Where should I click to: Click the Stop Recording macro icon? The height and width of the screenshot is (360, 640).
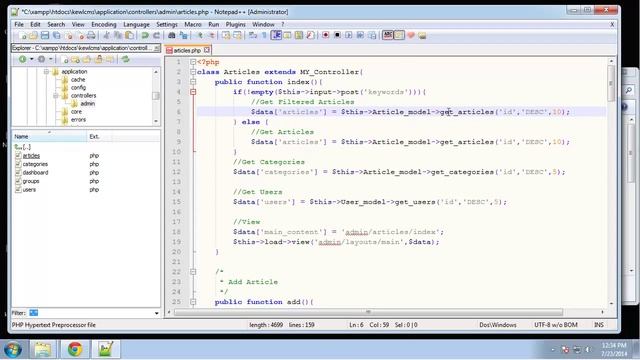[337, 36]
